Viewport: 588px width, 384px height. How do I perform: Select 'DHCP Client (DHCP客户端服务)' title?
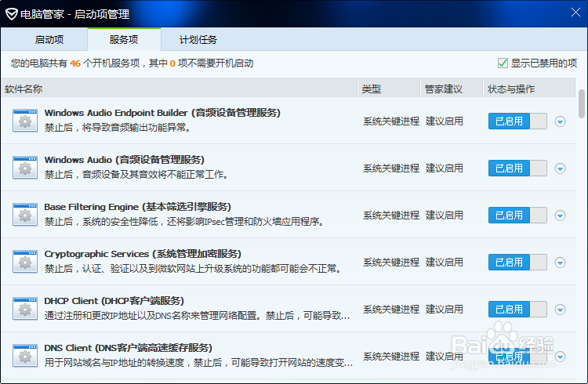[114, 301]
